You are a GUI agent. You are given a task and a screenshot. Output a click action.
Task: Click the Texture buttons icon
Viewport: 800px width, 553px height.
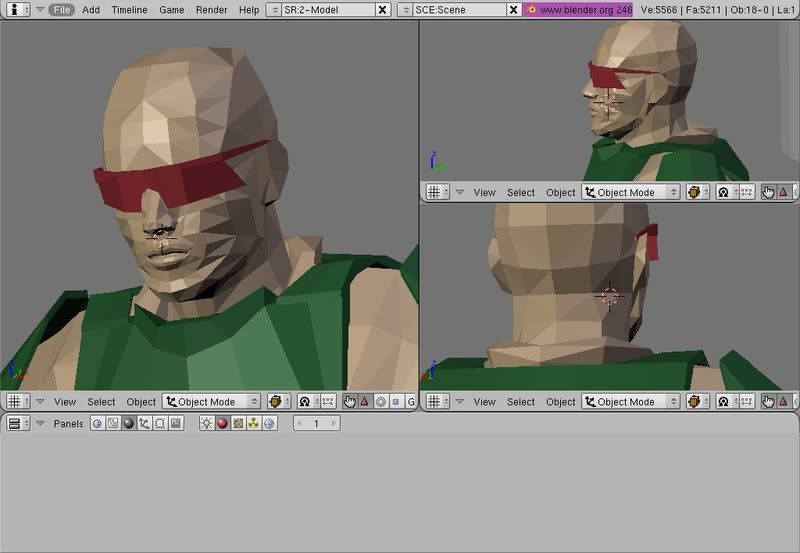tap(238, 424)
